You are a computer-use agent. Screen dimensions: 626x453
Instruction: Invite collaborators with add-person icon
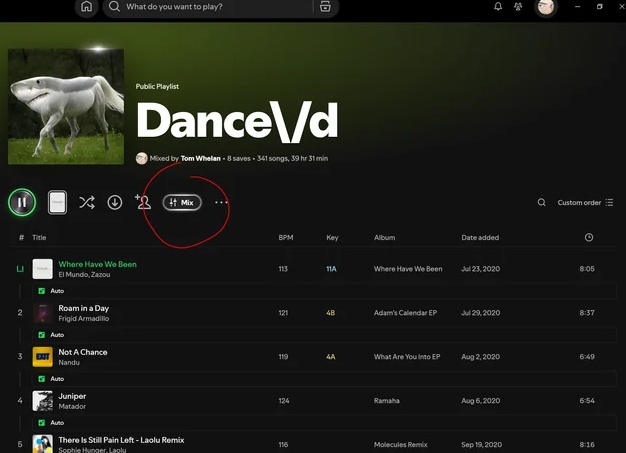click(143, 202)
